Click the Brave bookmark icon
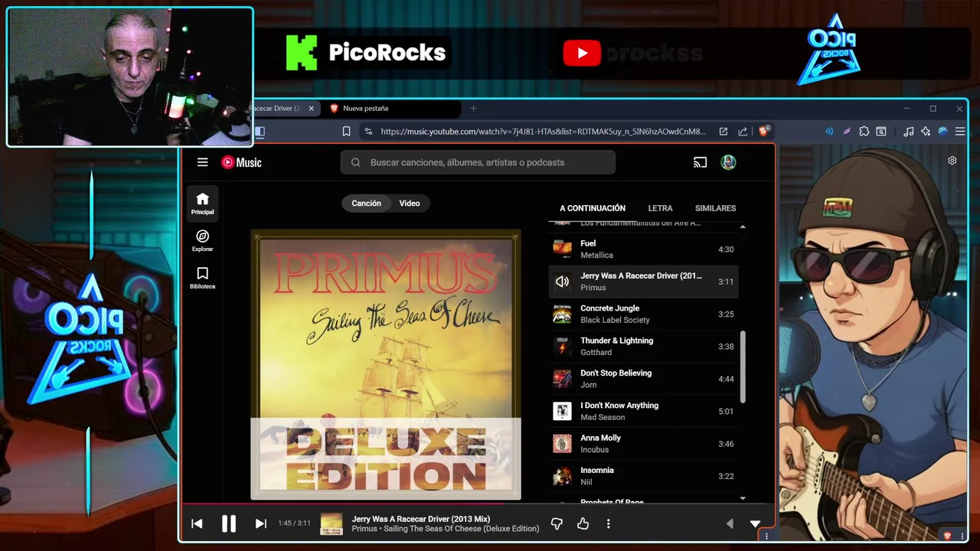 point(346,132)
